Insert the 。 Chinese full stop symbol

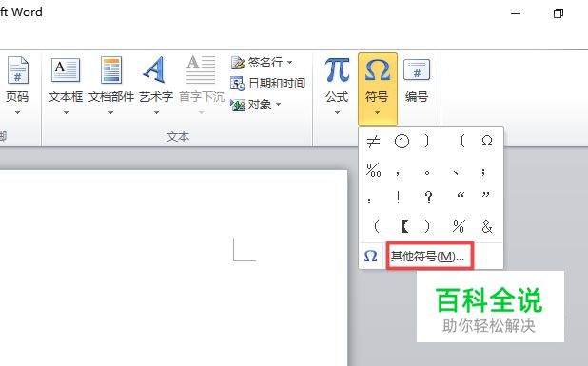(427, 173)
